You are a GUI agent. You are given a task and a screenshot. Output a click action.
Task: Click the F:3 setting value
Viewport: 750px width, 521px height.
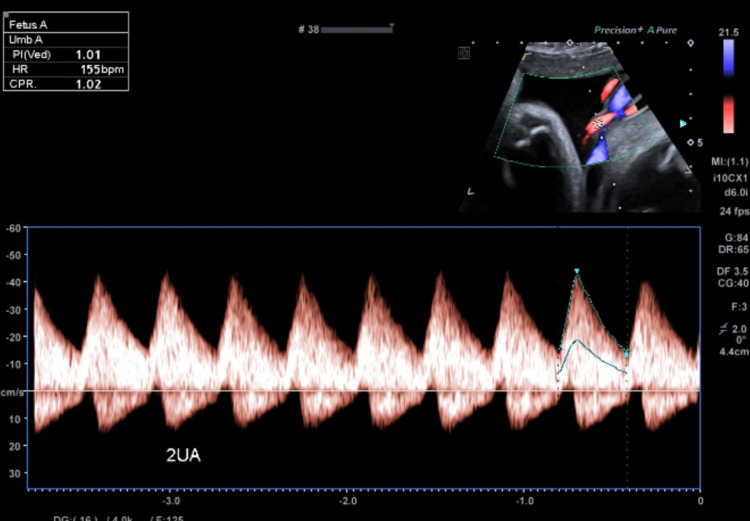click(739, 306)
